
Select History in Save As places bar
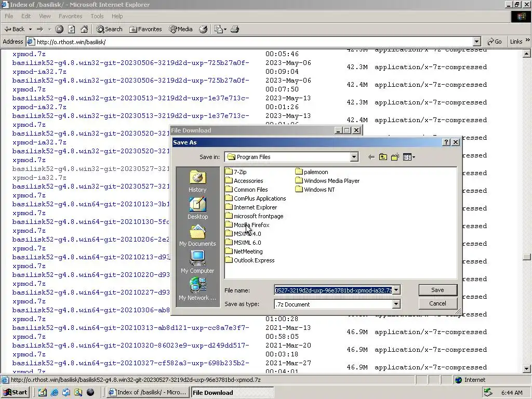click(x=197, y=181)
